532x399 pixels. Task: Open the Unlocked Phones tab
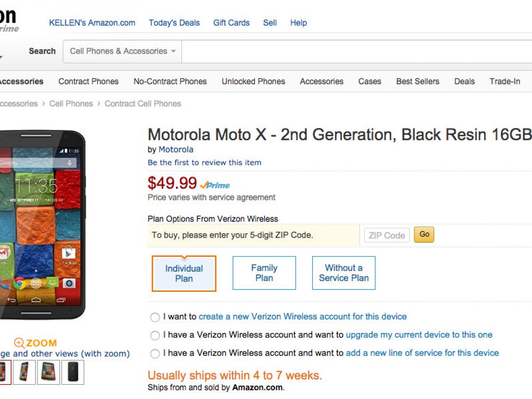click(x=253, y=81)
